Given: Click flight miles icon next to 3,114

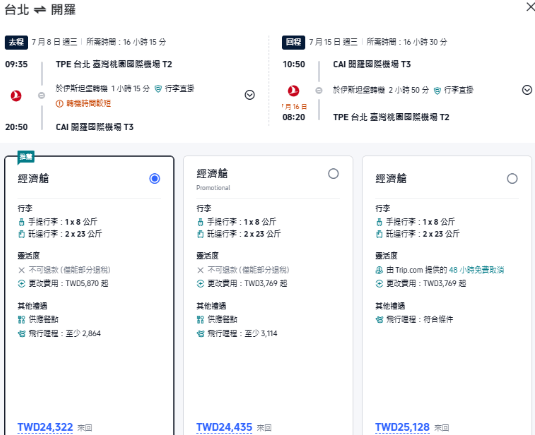Looking at the screenshot, I should (x=200, y=334).
